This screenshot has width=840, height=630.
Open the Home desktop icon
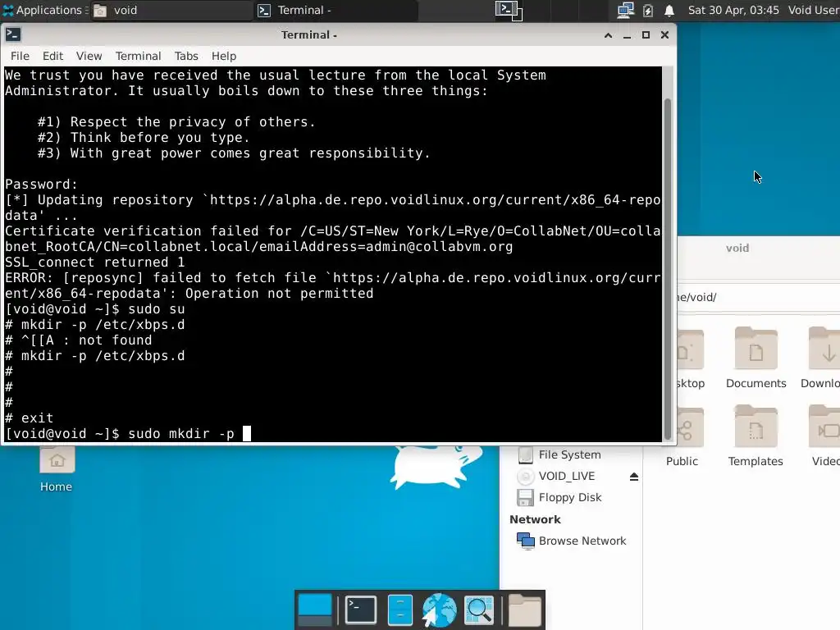click(x=57, y=470)
